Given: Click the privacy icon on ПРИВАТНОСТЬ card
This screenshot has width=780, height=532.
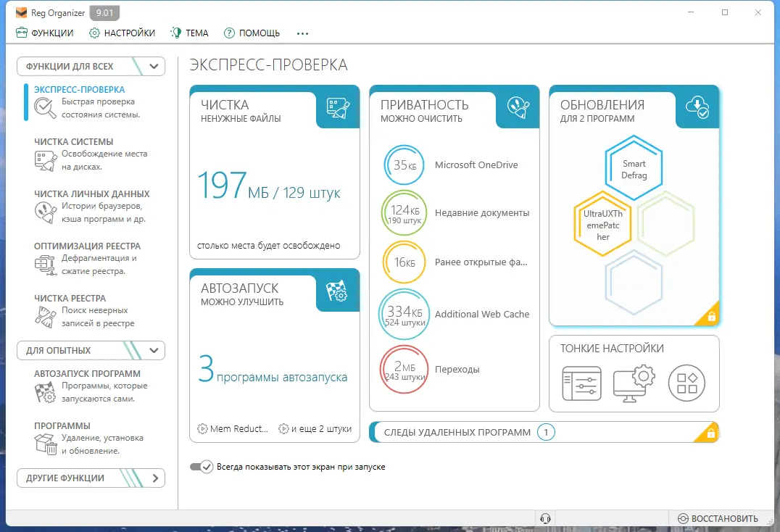Looking at the screenshot, I should pyautogui.click(x=518, y=107).
